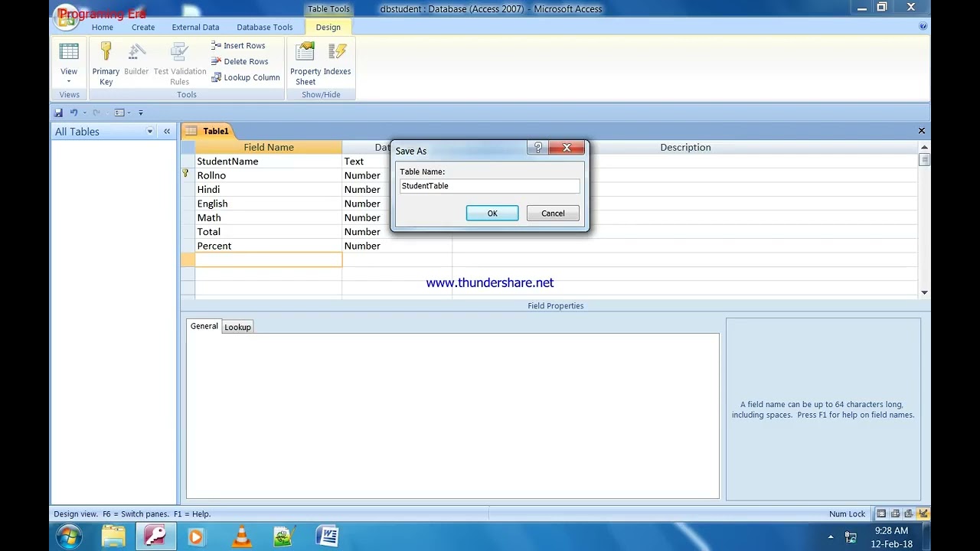The image size is (980, 551).
Task: Click the Rollno row selector key icon
Action: 187,175
